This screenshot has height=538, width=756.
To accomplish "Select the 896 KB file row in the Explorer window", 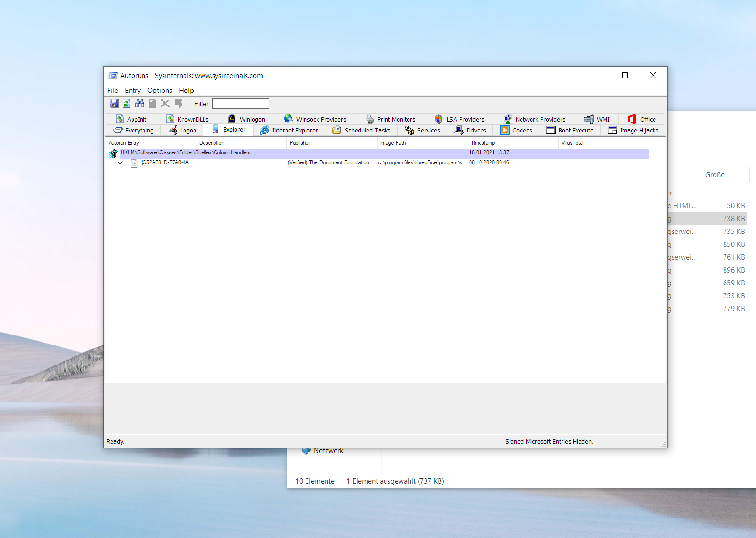I will [x=707, y=270].
